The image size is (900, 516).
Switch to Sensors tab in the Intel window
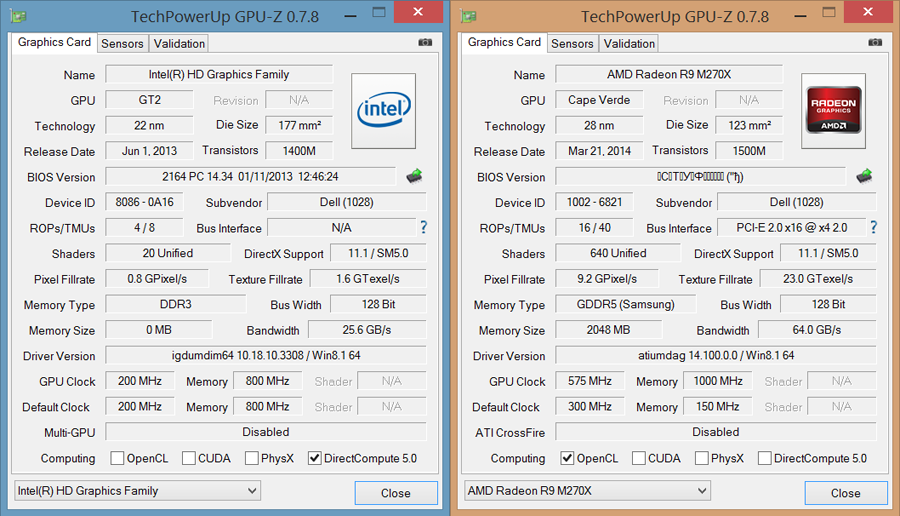(123, 44)
